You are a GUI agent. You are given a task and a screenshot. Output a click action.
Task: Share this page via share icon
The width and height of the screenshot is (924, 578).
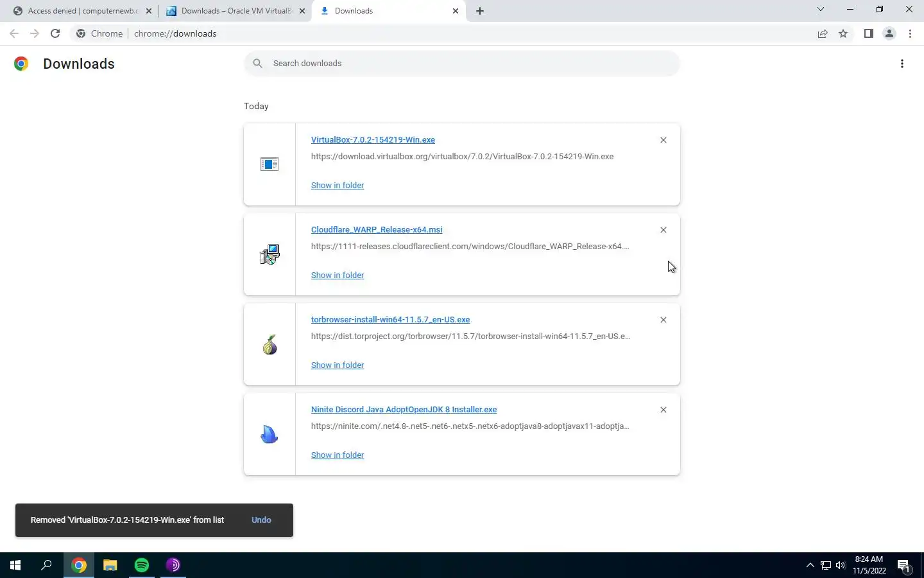(823, 33)
